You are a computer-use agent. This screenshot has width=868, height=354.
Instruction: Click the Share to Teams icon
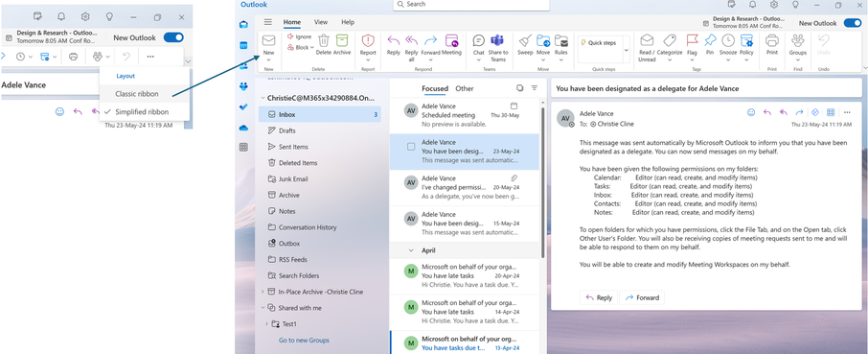coord(497,40)
